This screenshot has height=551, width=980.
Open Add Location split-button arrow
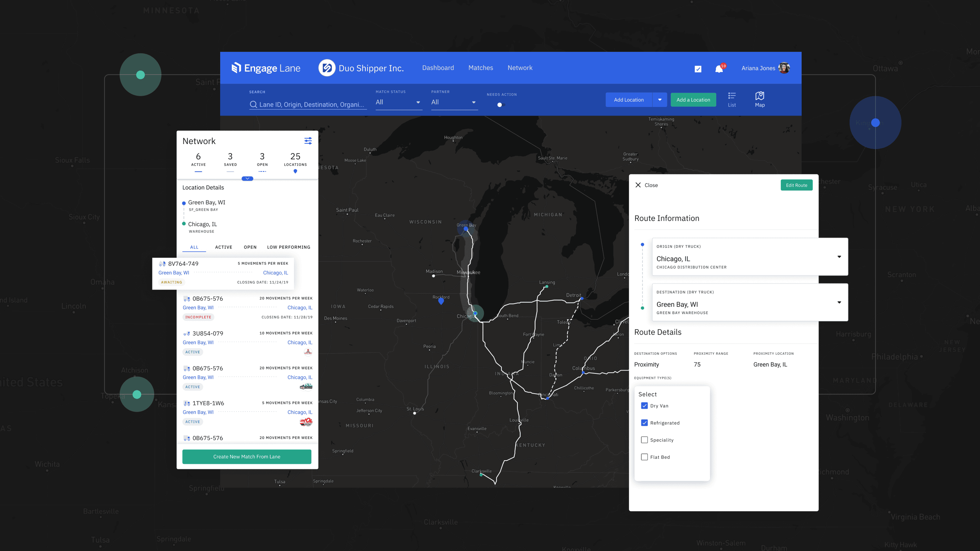[x=660, y=100]
